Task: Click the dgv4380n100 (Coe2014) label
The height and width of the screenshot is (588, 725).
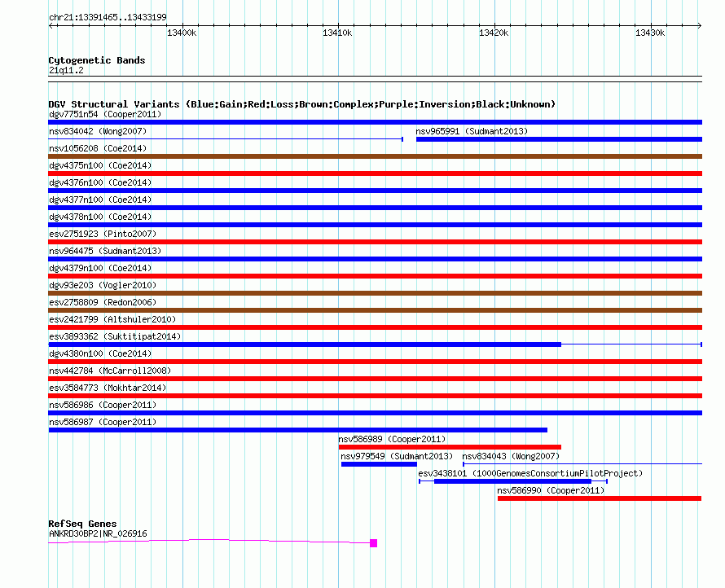Action: [x=100, y=353]
